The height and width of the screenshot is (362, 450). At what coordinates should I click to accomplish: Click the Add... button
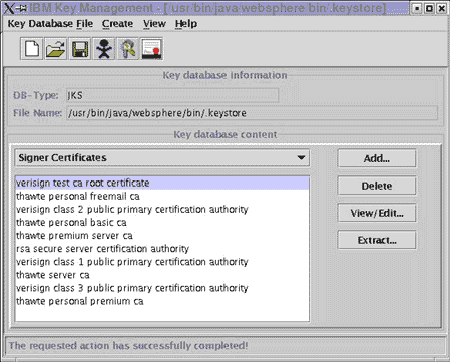coord(377,158)
